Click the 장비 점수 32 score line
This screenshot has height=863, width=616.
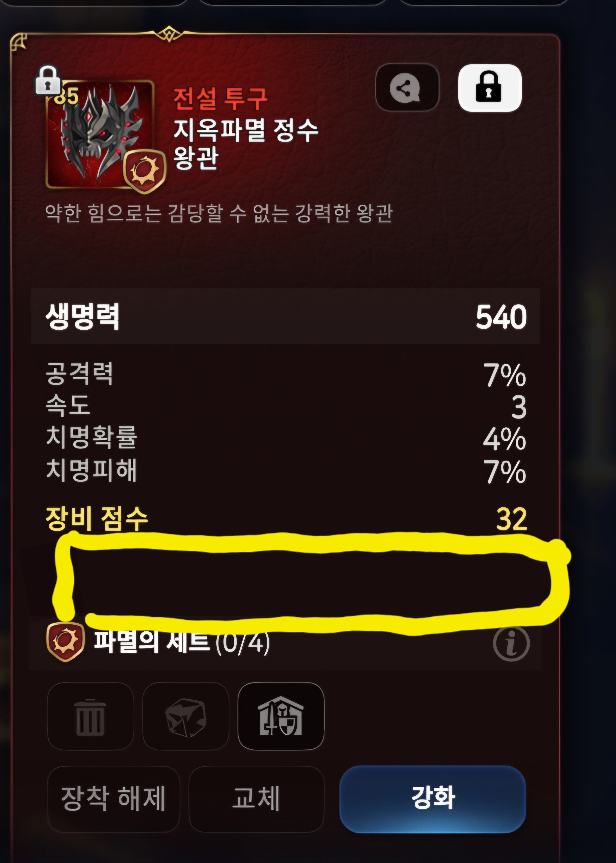[286, 518]
